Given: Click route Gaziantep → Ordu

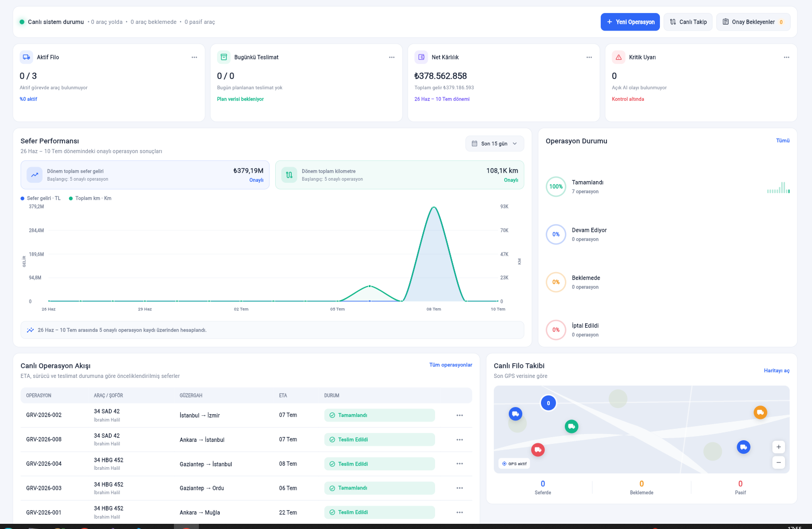Looking at the screenshot, I should point(202,488).
